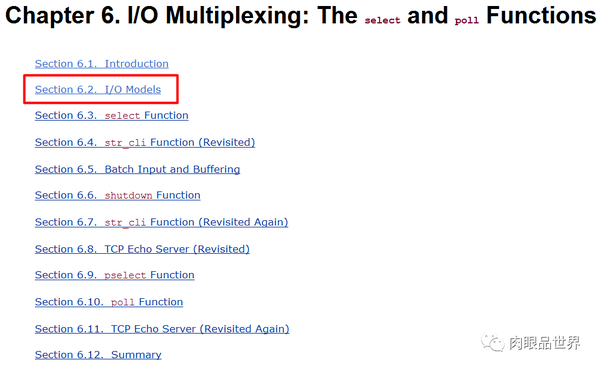
Task: Go to Section 6.9 pselect Function
Action: coord(115,275)
